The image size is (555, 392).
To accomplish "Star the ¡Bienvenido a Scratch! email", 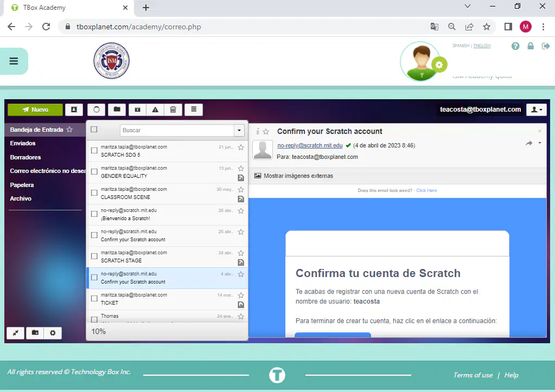I will 241,211.
